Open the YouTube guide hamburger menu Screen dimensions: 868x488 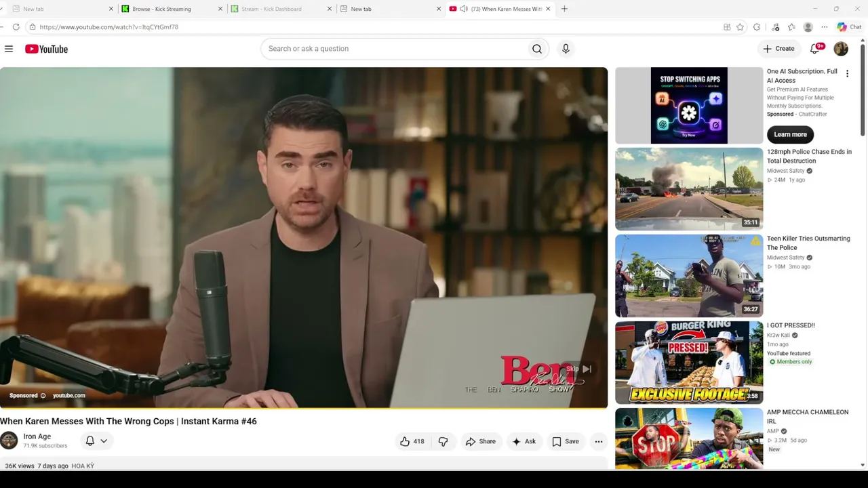[x=9, y=49]
